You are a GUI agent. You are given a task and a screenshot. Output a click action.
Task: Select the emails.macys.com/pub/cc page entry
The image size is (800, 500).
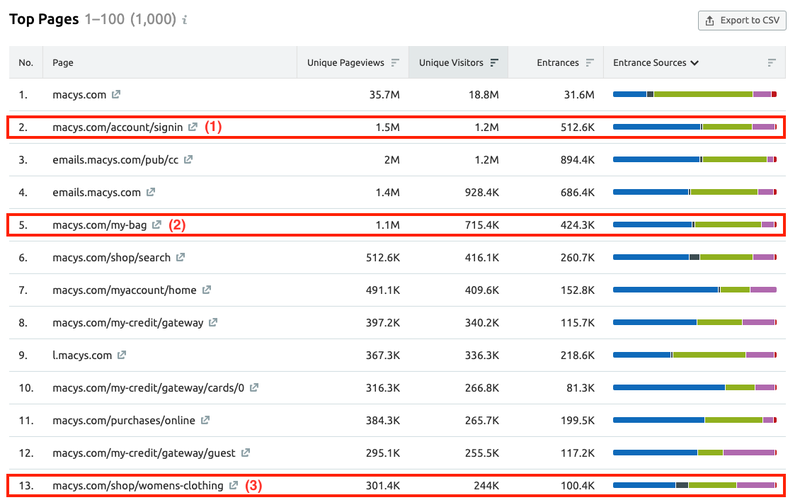(x=115, y=160)
